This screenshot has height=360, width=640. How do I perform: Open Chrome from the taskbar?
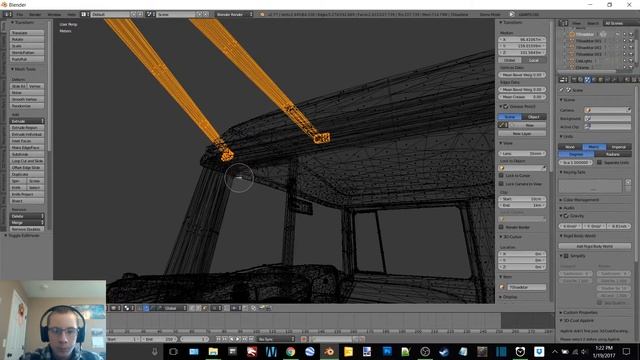point(291,351)
